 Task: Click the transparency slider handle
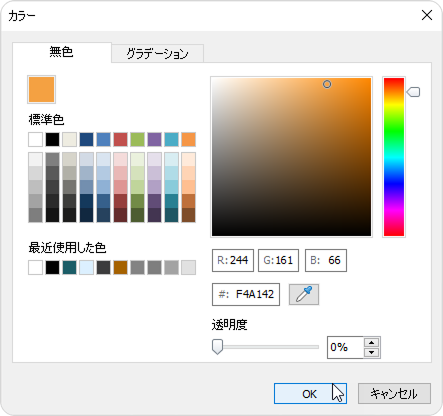click(217, 347)
